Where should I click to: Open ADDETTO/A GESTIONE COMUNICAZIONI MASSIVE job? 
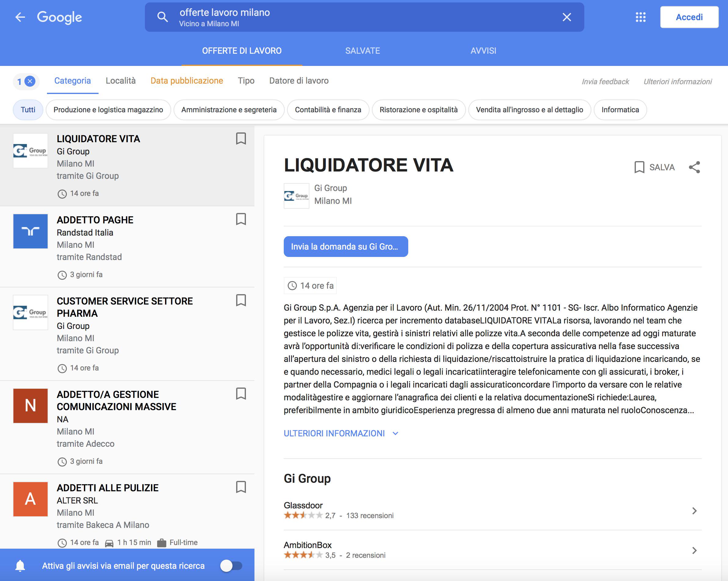point(117,401)
